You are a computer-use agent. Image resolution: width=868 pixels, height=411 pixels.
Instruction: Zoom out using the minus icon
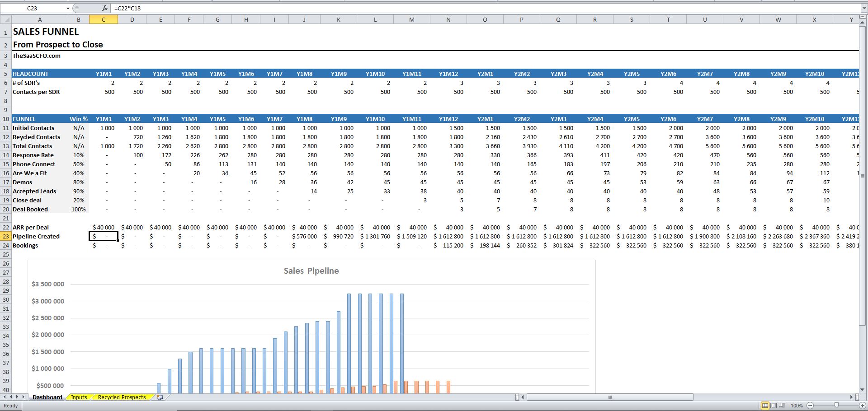(810, 406)
